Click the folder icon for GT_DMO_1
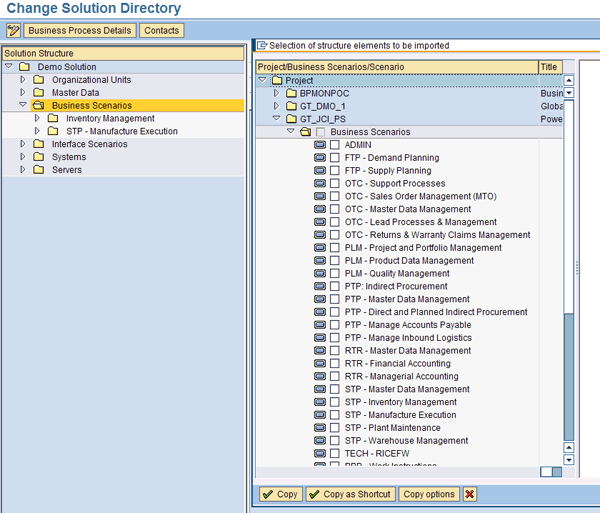 (x=292, y=106)
